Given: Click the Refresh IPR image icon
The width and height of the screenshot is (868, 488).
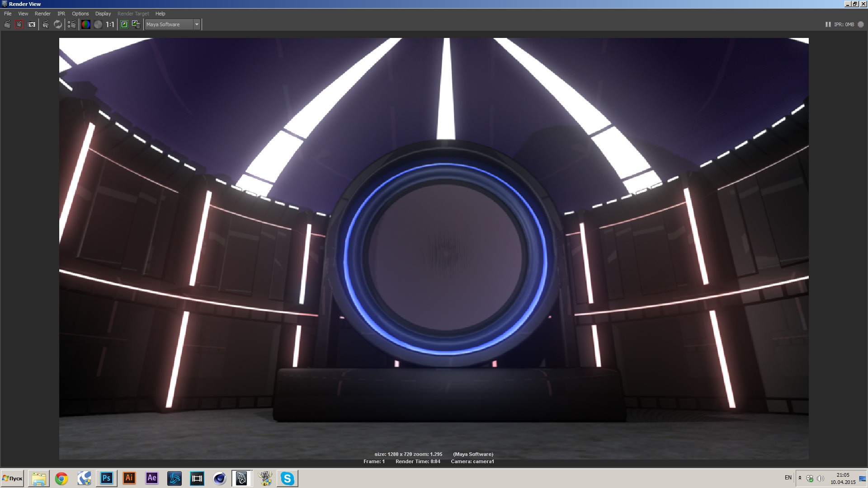Looking at the screenshot, I should coord(58,24).
